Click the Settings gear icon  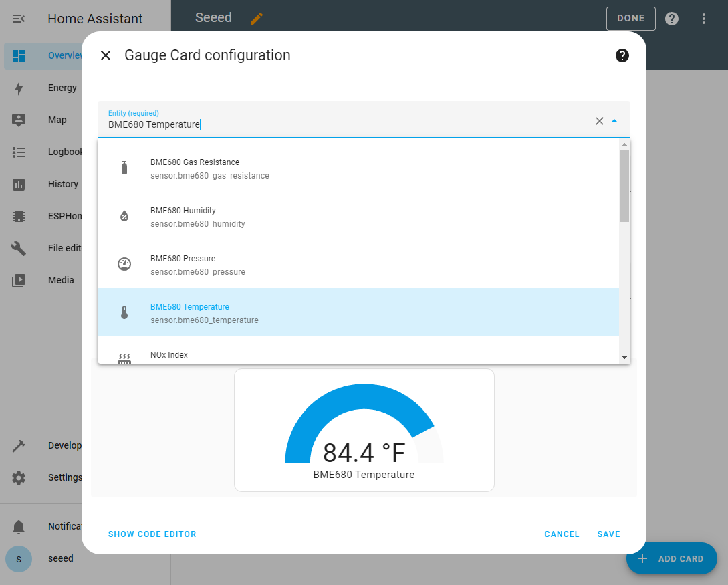[19, 478]
